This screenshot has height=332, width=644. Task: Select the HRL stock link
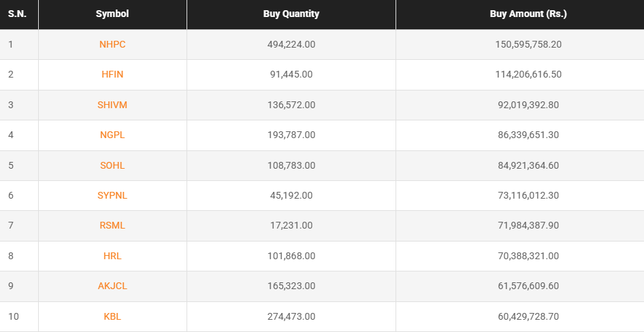pyautogui.click(x=112, y=256)
